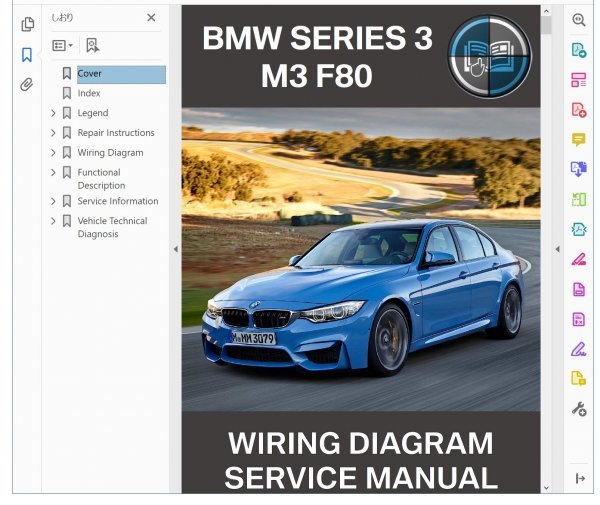Open the Compress PDF tool
Viewport: 600px width, 505px height.
(x=579, y=230)
